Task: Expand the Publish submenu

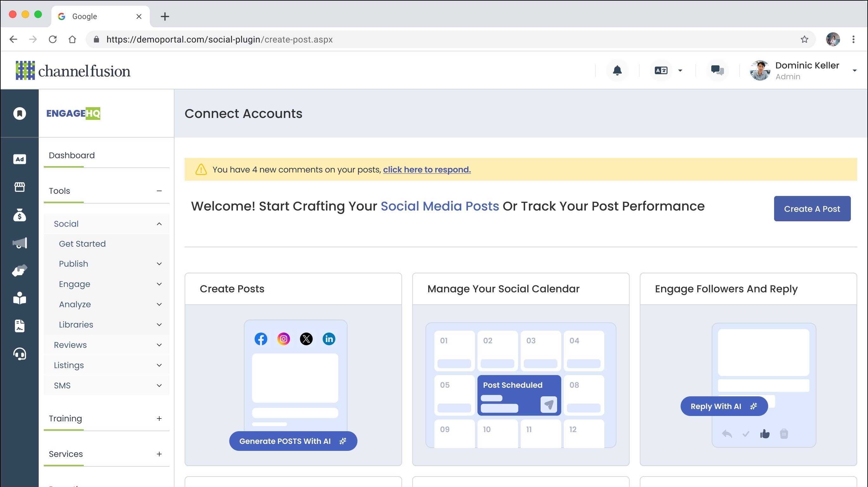Action: click(159, 264)
